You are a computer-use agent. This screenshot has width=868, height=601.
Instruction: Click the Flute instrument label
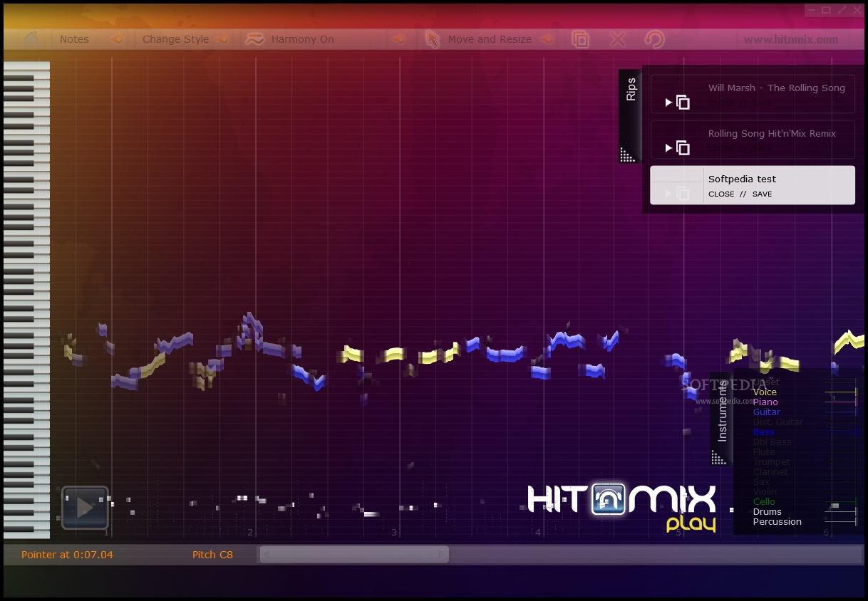(763, 452)
